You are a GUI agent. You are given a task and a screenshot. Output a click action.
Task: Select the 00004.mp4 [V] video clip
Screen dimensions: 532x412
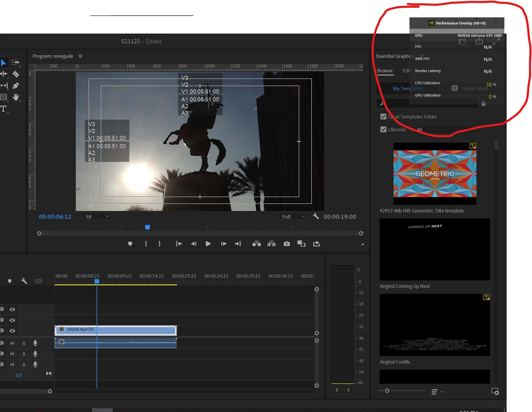click(x=116, y=330)
